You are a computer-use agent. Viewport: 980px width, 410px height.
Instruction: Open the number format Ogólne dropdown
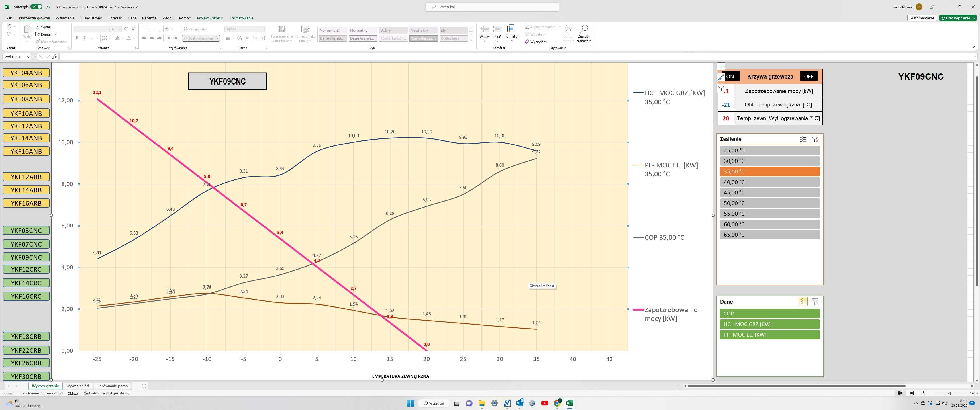click(264, 29)
